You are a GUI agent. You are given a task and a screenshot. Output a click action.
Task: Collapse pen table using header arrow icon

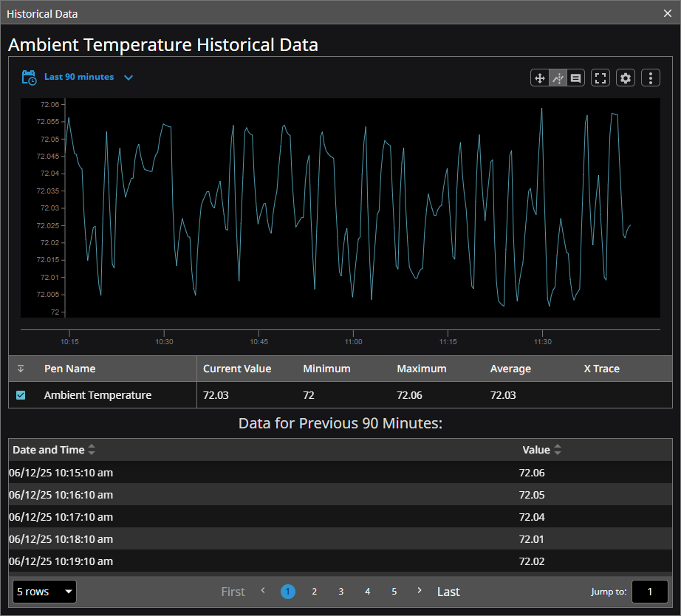pos(21,369)
